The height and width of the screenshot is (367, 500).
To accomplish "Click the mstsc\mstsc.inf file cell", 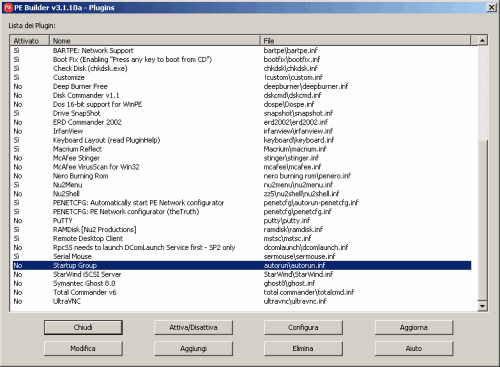I will 287,239.
